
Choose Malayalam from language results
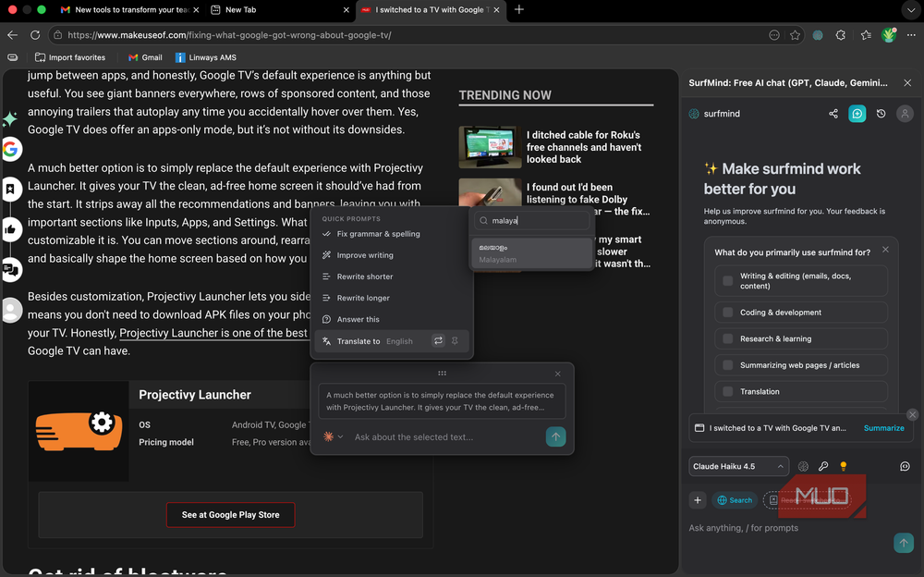pos(531,253)
